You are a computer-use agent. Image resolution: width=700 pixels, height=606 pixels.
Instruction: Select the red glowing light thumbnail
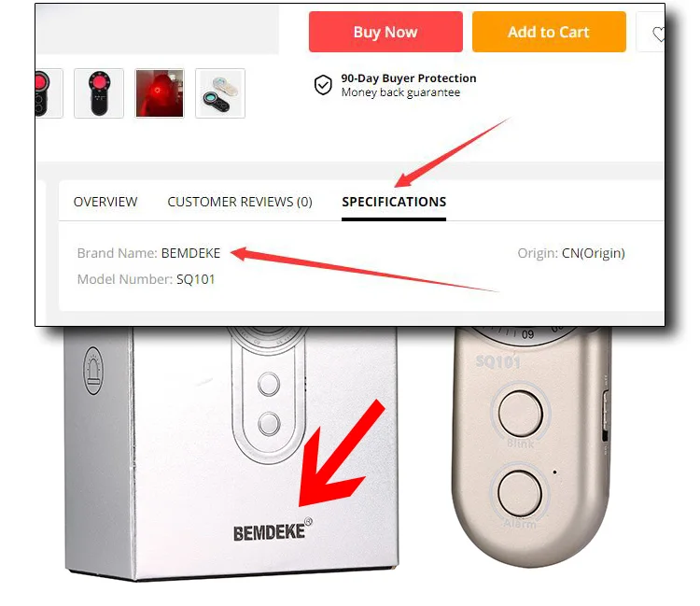[160, 92]
